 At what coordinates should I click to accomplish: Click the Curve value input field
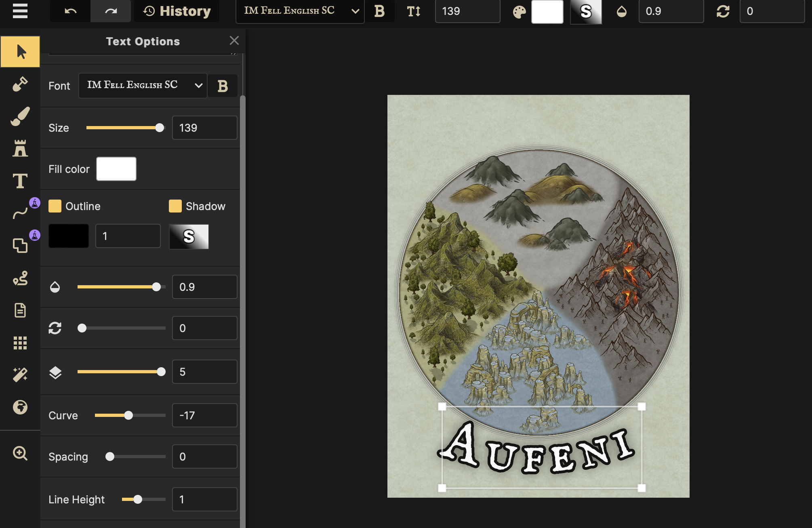[204, 415]
